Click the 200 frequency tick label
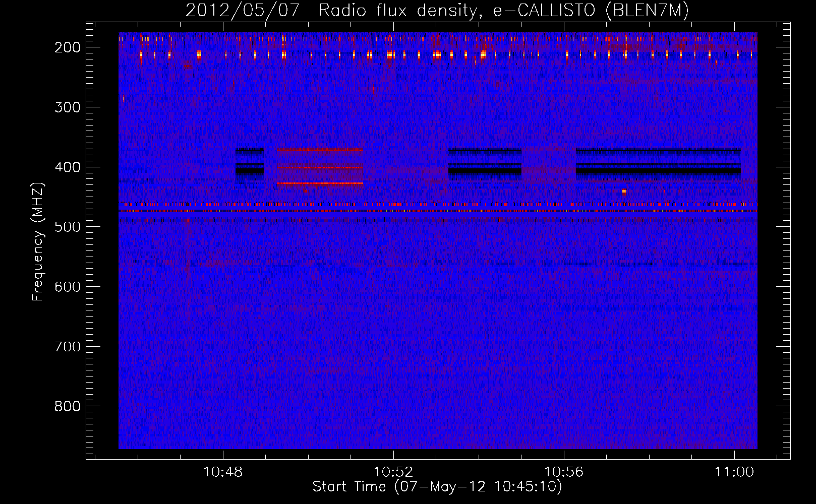 [x=67, y=47]
